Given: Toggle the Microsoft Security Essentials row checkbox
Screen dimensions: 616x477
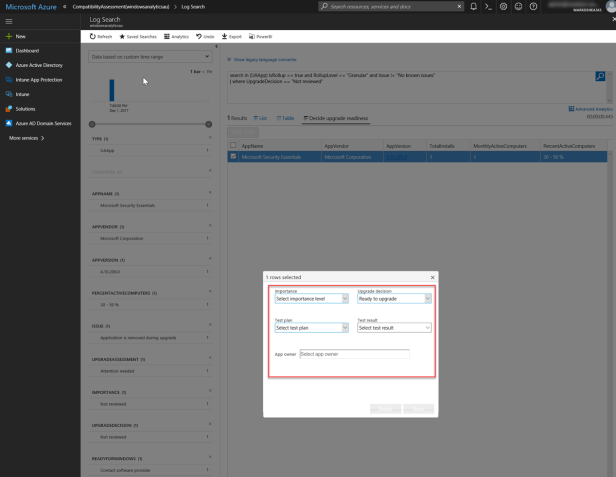Looking at the screenshot, I should click(x=233, y=156).
